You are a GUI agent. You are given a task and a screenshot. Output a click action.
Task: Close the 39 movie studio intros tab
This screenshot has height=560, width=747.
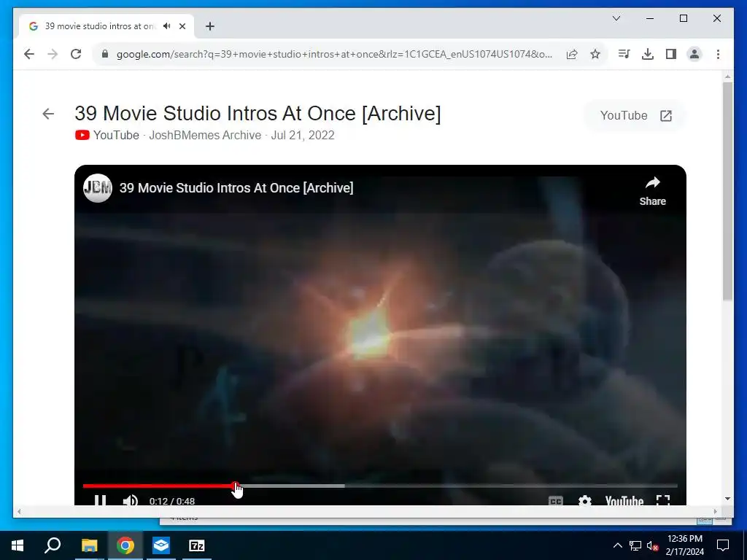(x=182, y=26)
